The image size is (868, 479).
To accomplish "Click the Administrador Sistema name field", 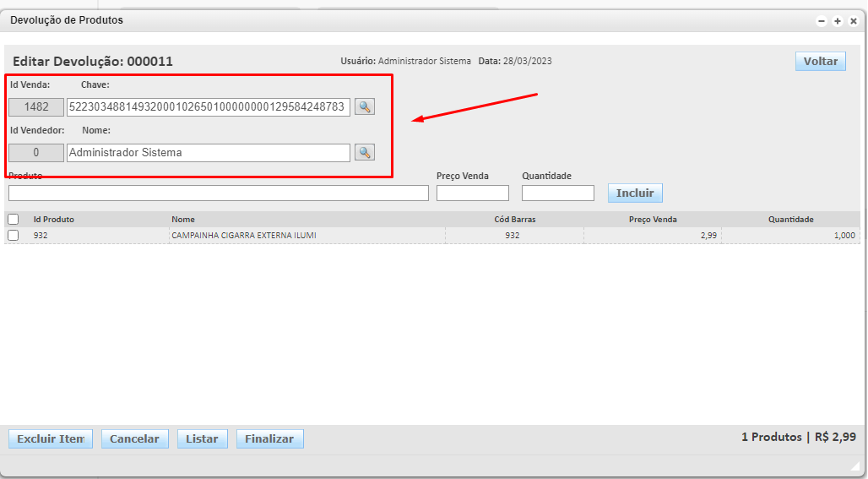I will tap(208, 153).
